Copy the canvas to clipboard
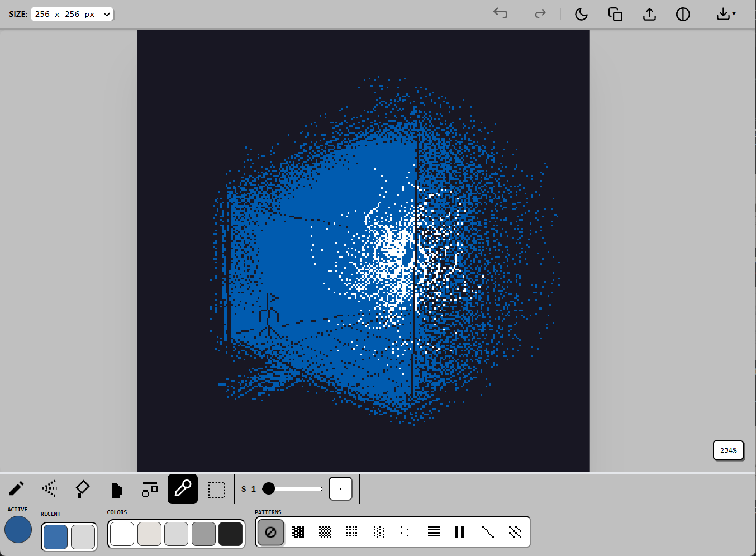Screen dimensions: 756x556 click(615, 14)
